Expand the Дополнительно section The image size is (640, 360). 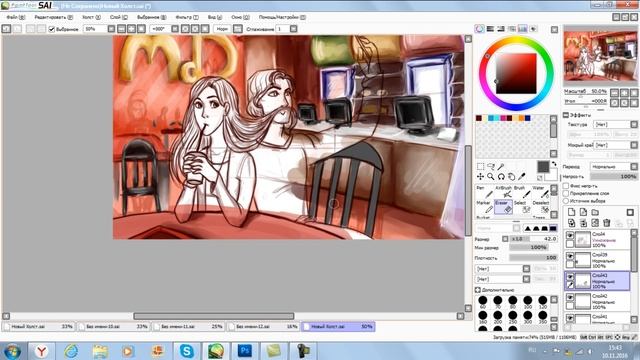click(x=478, y=290)
